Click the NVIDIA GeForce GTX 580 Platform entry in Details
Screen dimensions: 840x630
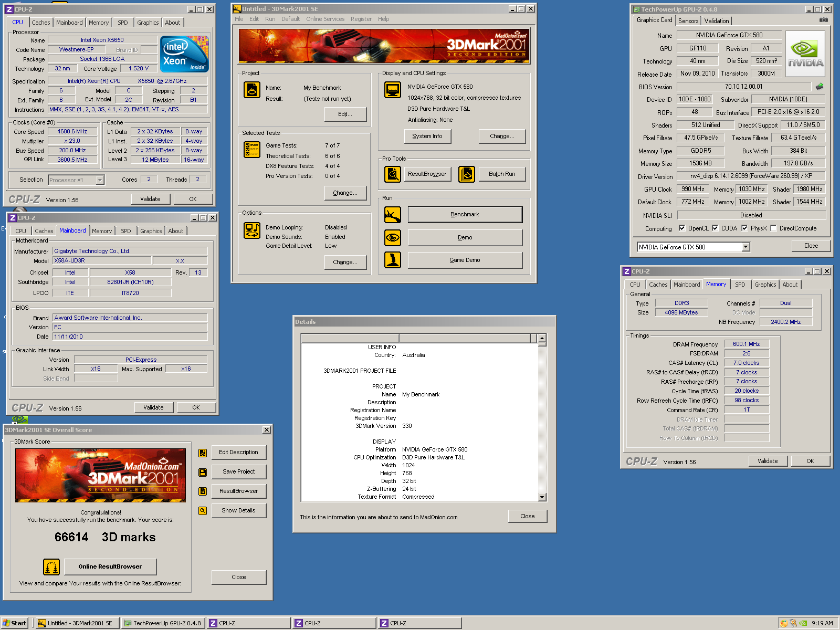[435, 449]
